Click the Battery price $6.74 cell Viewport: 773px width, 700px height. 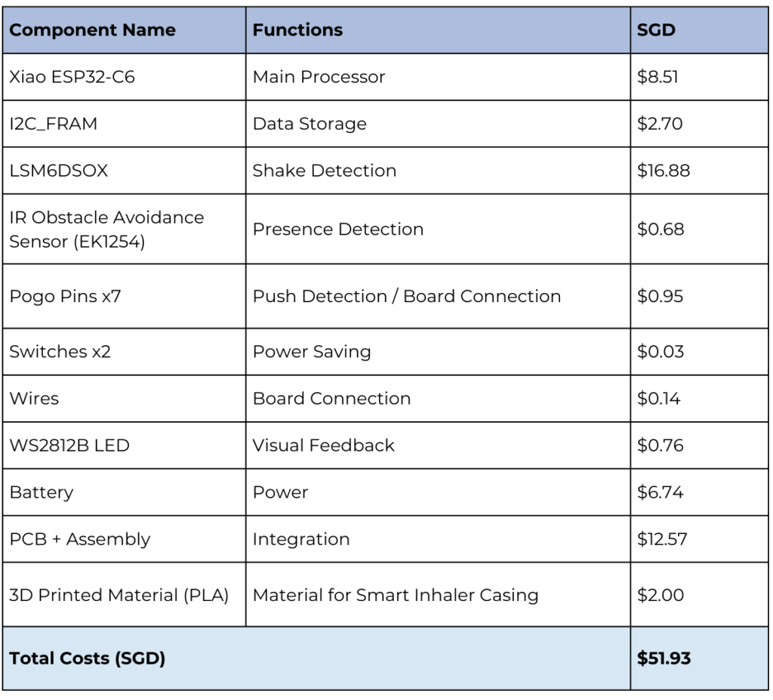[661, 492]
